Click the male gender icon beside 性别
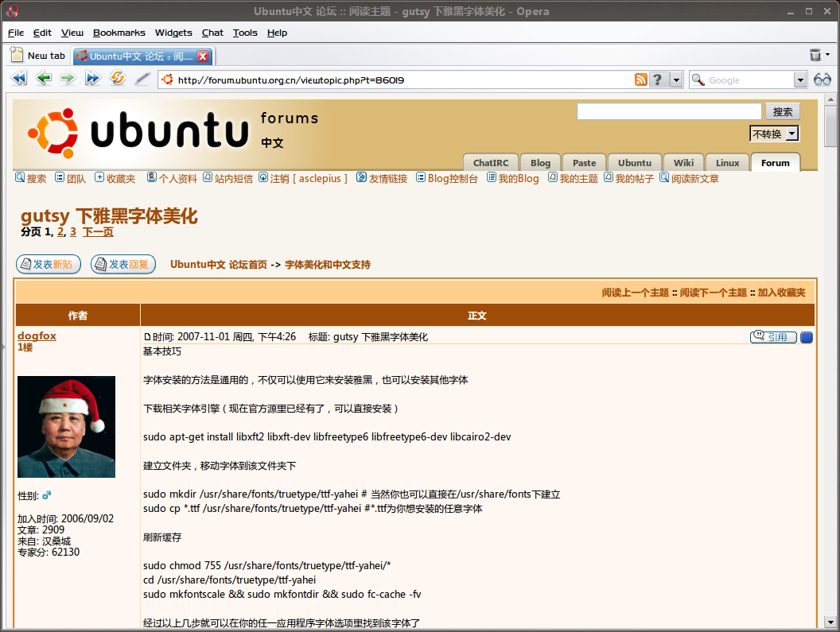 click(47, 495)
